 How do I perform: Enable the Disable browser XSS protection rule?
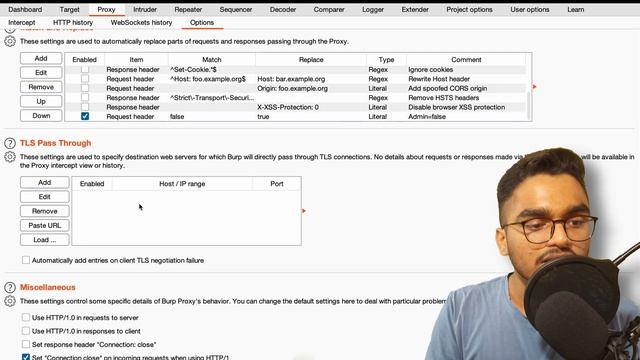point(85,107)
